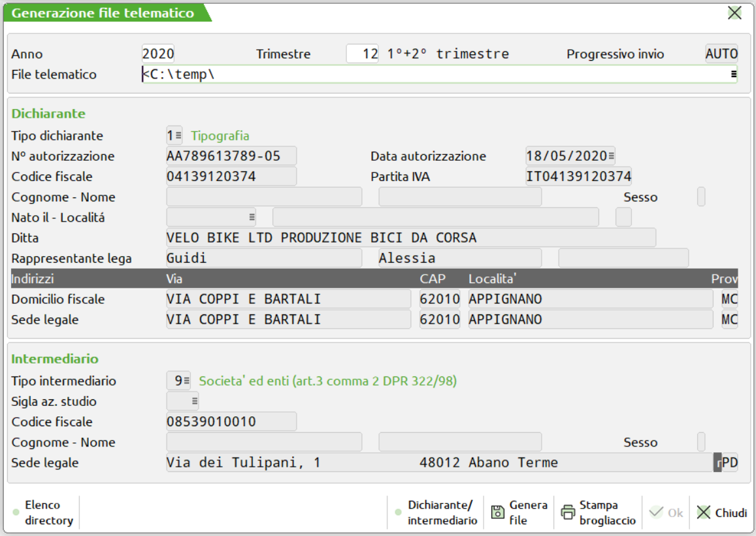Expand the Tipo intermediario selection list
The image size is (756, 536).
(186, 381)
